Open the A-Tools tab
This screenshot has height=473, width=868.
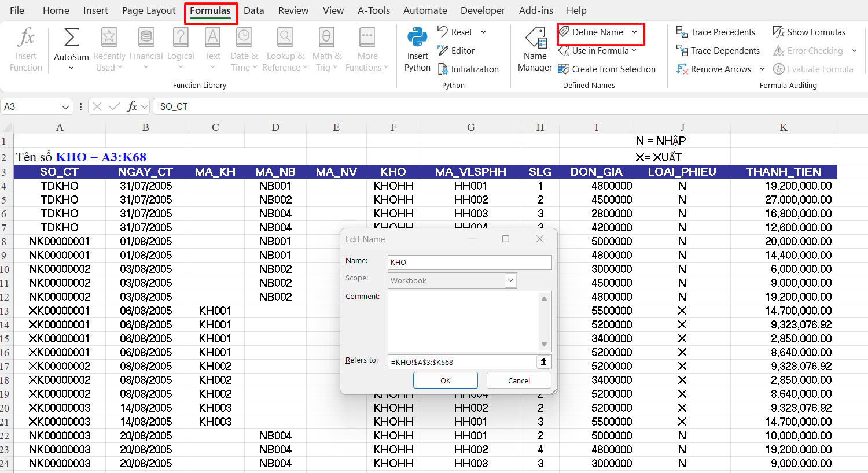click(x=374, y=10)
